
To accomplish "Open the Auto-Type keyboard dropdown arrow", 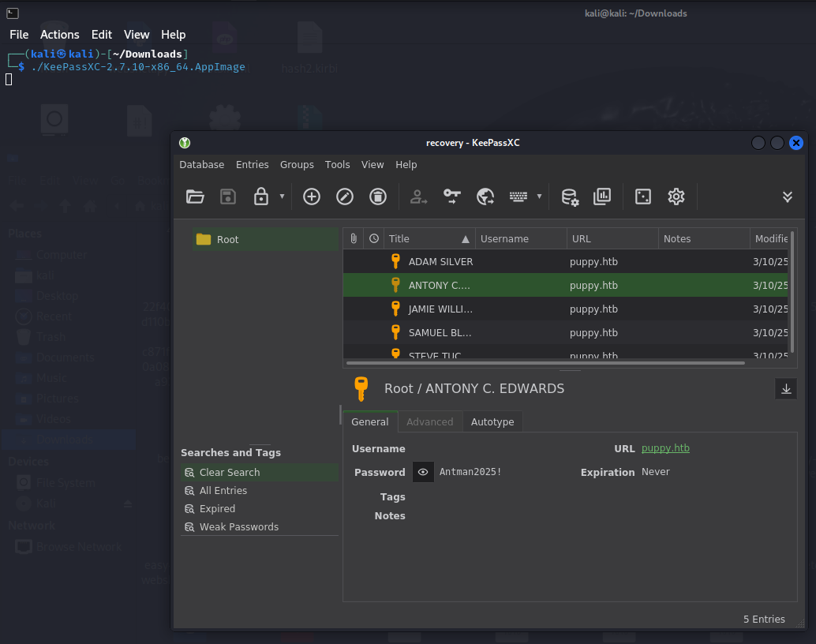I will 539,197.
